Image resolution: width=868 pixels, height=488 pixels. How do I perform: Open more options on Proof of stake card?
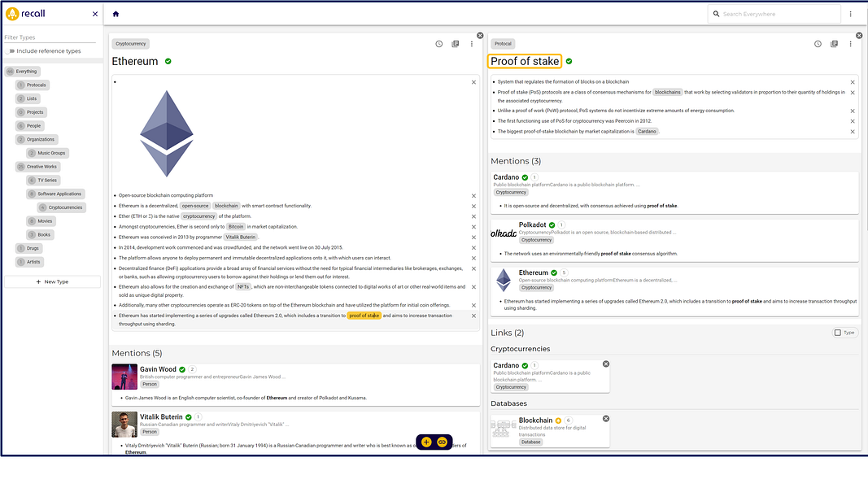pos(851,44)
